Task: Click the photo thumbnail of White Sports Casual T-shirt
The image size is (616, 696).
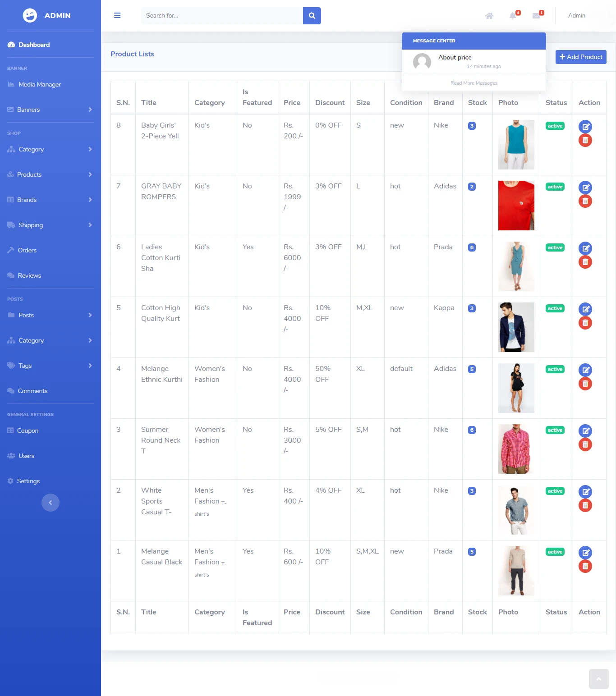Action: (x=516, y=510)
